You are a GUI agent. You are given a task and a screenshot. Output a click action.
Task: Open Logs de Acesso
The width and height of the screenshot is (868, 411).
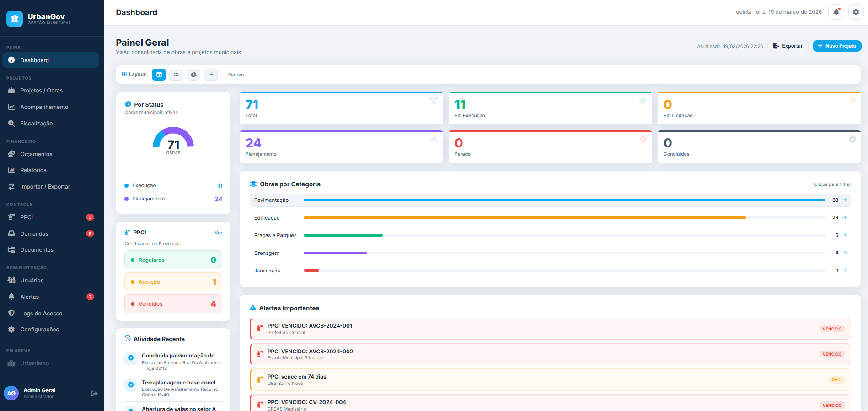[x=51, y=313]
